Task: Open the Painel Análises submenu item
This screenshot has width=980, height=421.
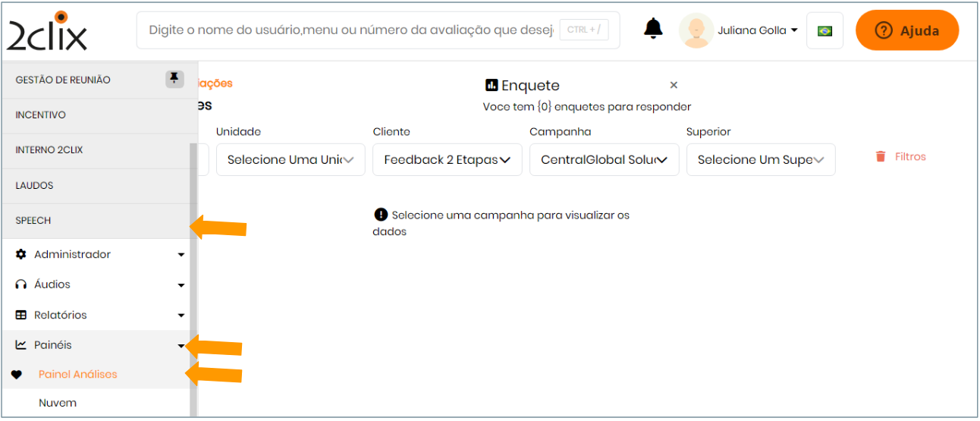Action: (x=78, y=375)
